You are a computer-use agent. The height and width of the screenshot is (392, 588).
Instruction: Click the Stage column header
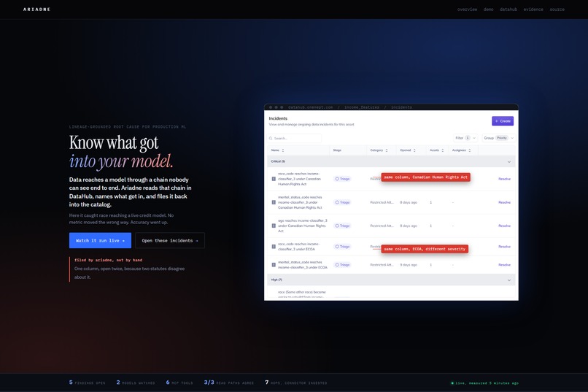337,150
